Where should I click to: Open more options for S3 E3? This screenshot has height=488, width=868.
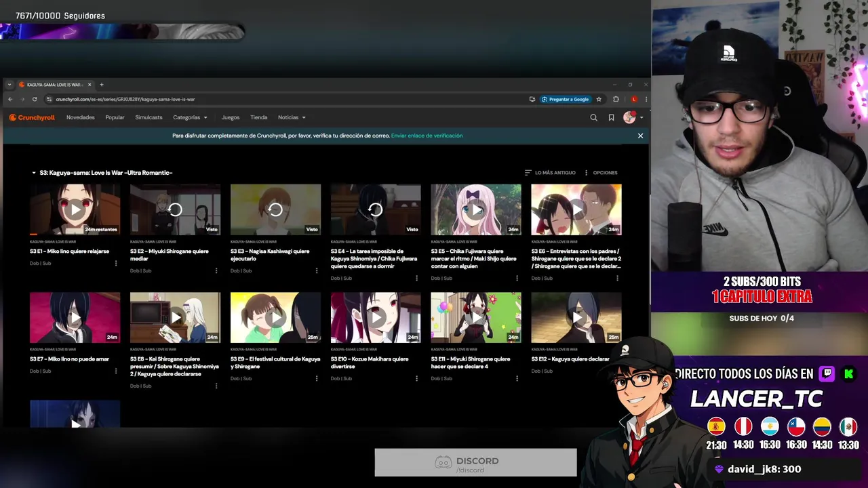317,270
